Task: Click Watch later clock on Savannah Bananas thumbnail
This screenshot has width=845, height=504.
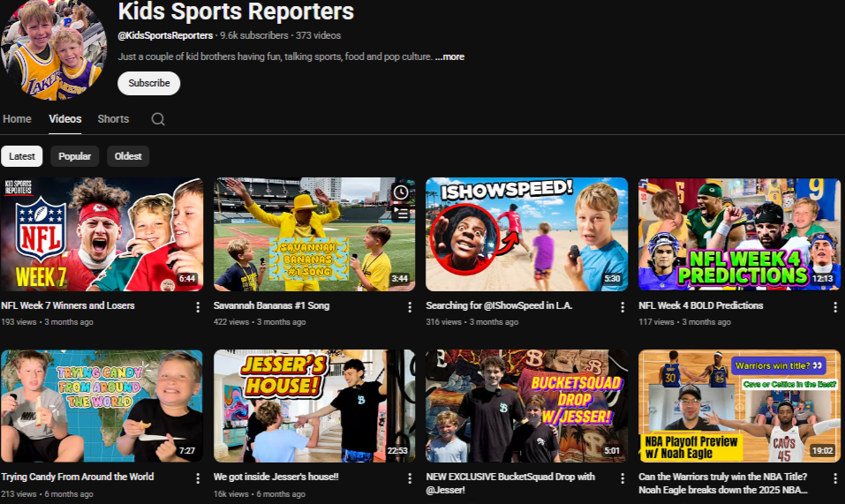Action: pyautogui.click(x=401, y=192)
